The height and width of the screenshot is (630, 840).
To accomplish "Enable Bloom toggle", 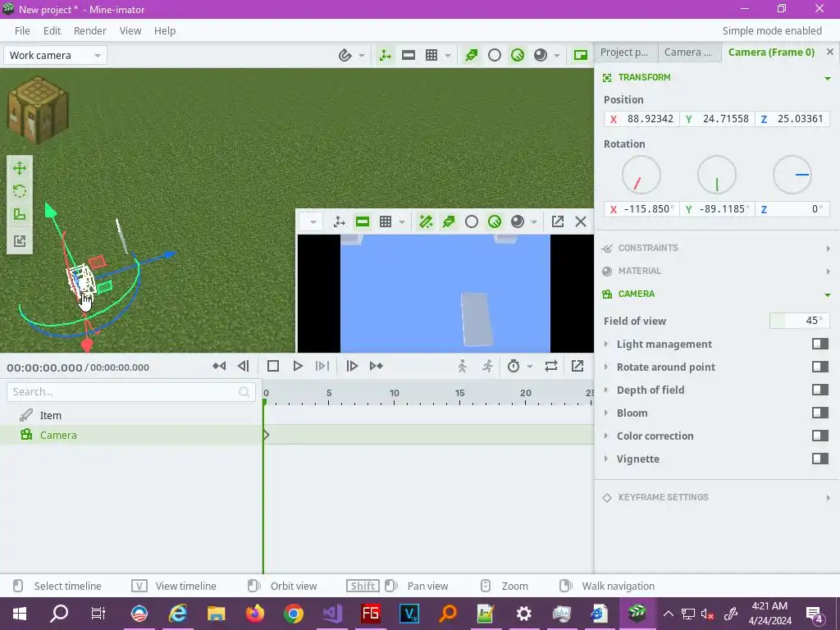I will (x=820, y=413).
